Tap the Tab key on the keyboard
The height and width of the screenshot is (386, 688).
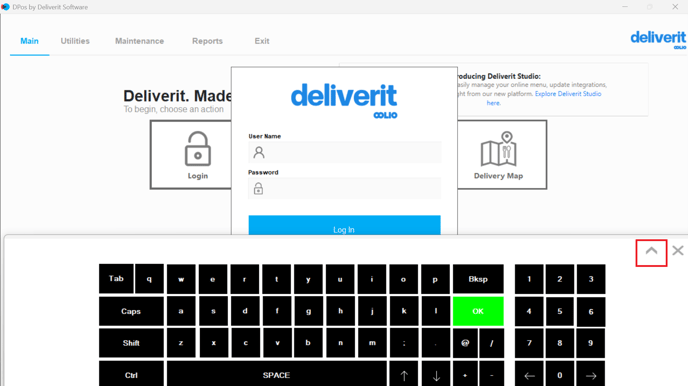pos(116,279)
